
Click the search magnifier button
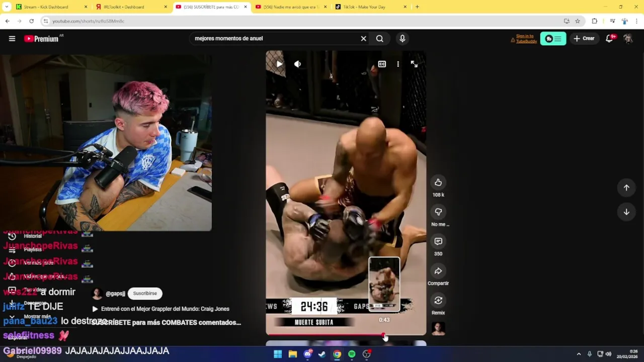(380, 39)
